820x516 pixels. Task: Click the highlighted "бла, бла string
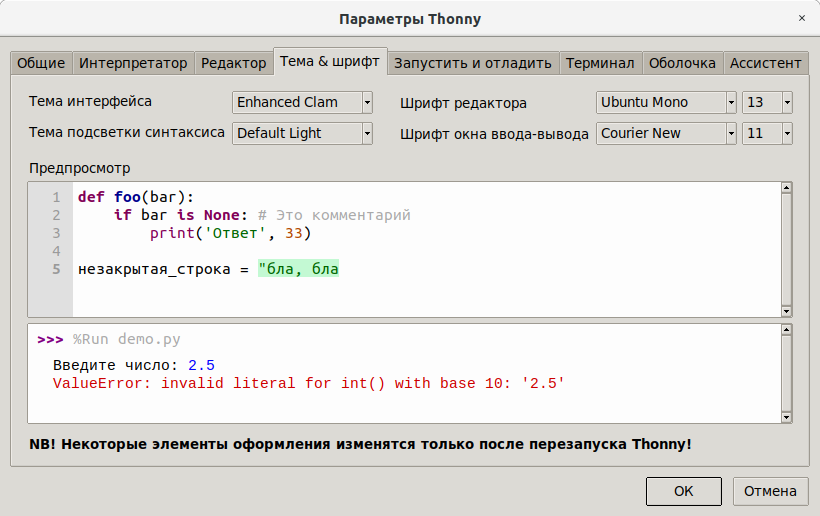coord(298,269)
